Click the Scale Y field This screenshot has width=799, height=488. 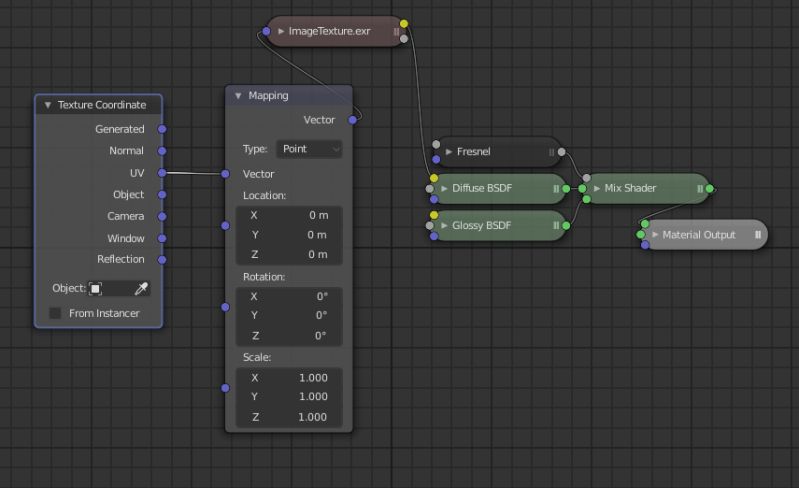click(x=289, y=397)
